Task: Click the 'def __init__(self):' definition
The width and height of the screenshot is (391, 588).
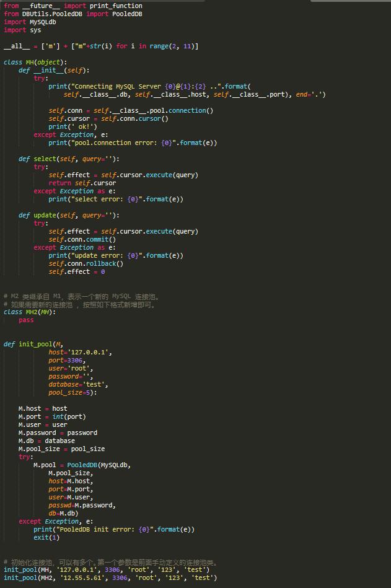Action: tap(54, 71)
